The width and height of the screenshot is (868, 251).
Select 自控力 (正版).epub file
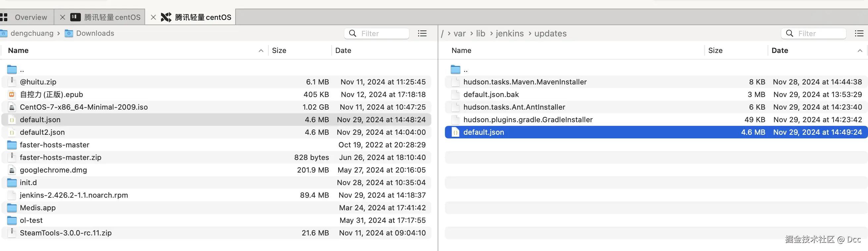point(216,95)
